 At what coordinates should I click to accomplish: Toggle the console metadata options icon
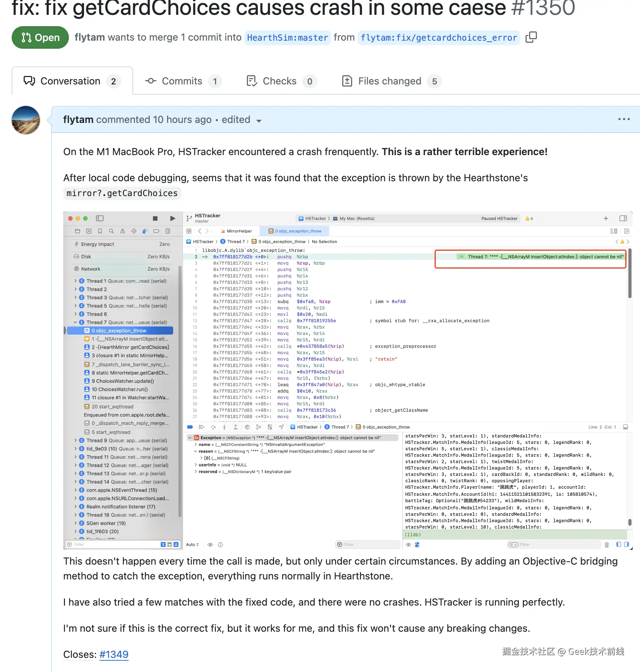[417, 544]
